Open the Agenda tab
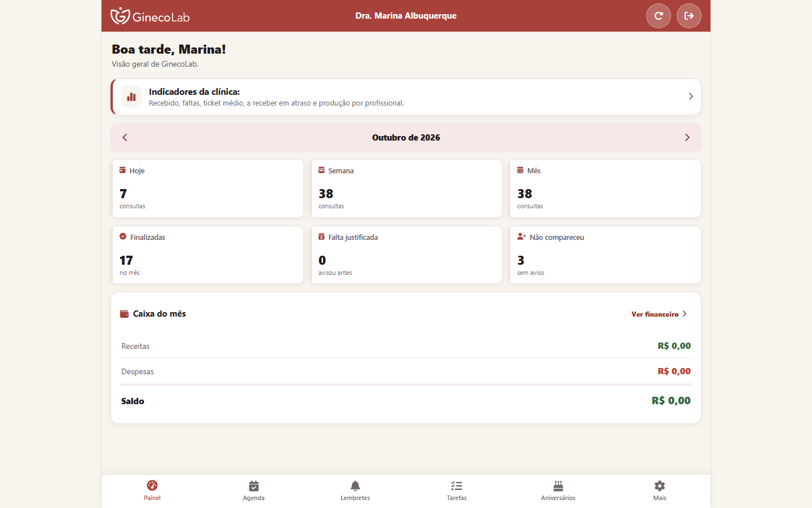The height and width of the screenshot is (508, 812). (x=254, y=491)
